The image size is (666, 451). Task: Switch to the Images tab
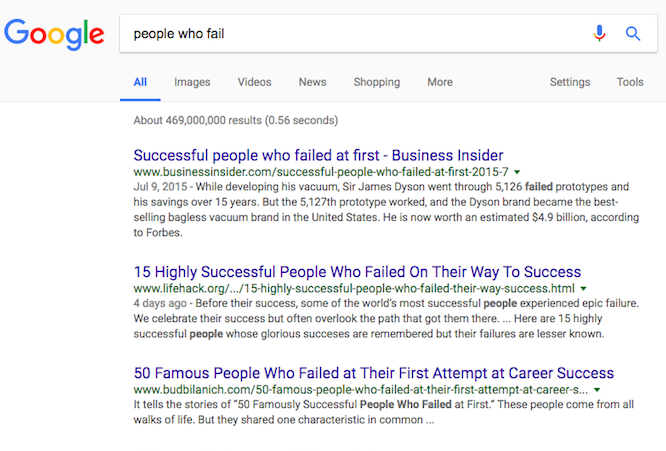point(192,82)
